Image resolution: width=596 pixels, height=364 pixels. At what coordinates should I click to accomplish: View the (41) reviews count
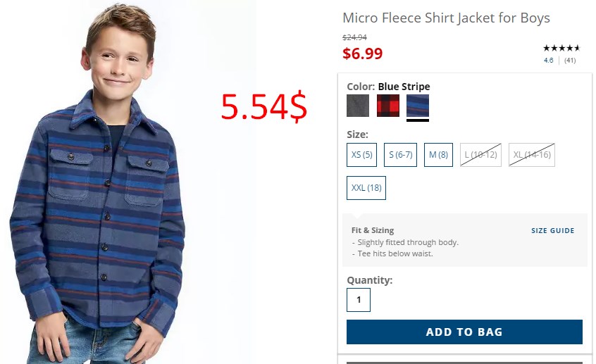coord(570,61)
